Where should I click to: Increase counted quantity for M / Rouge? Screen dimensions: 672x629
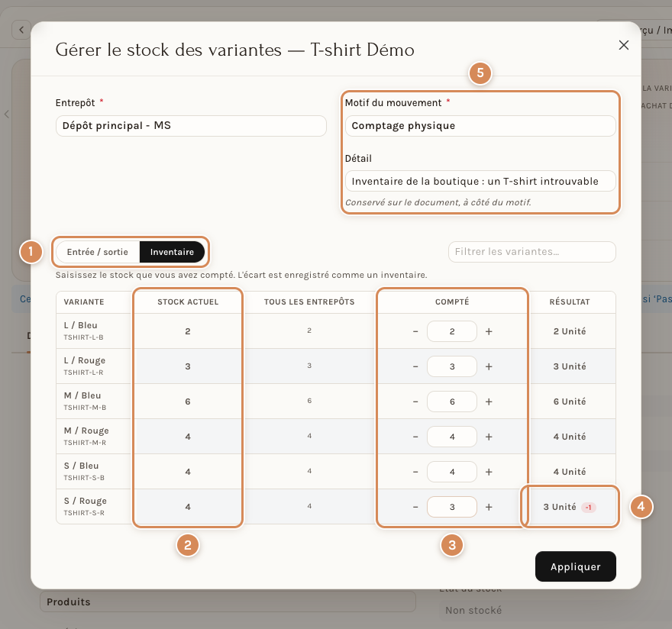[489, 437]
